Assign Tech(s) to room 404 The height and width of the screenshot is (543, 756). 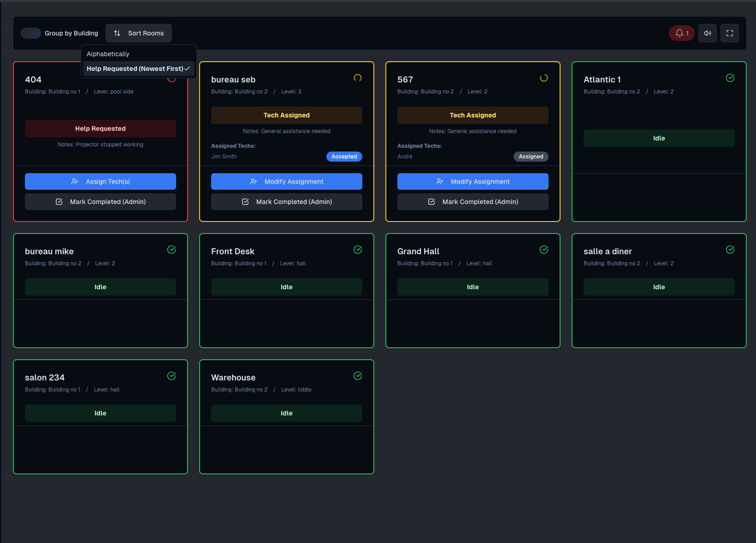click(x=100, y=181)
